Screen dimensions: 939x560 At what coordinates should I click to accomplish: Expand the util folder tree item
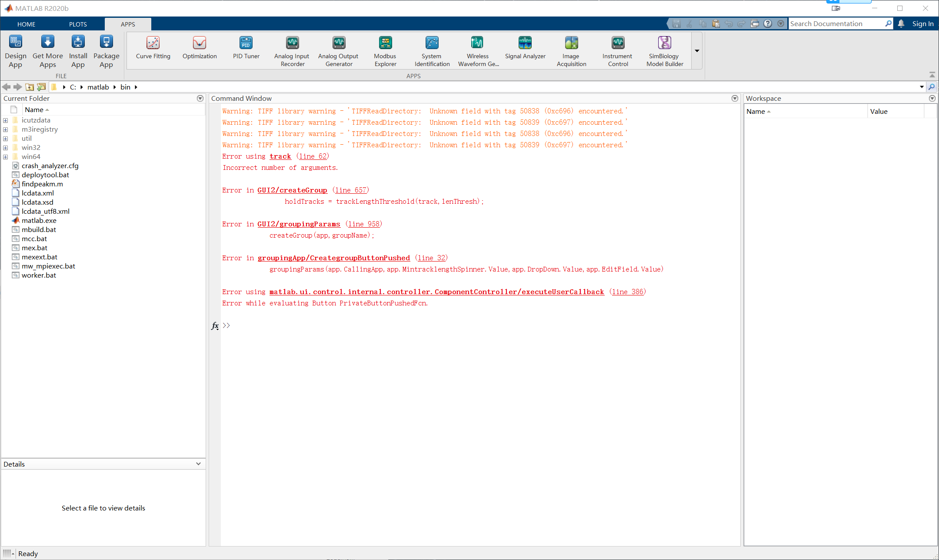[5, 138]
